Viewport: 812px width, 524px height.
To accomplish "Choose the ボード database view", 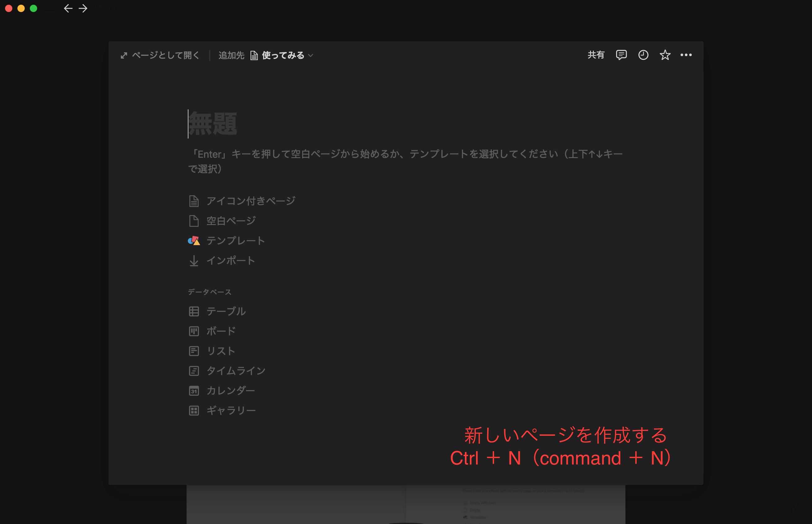I will point(221,331).
